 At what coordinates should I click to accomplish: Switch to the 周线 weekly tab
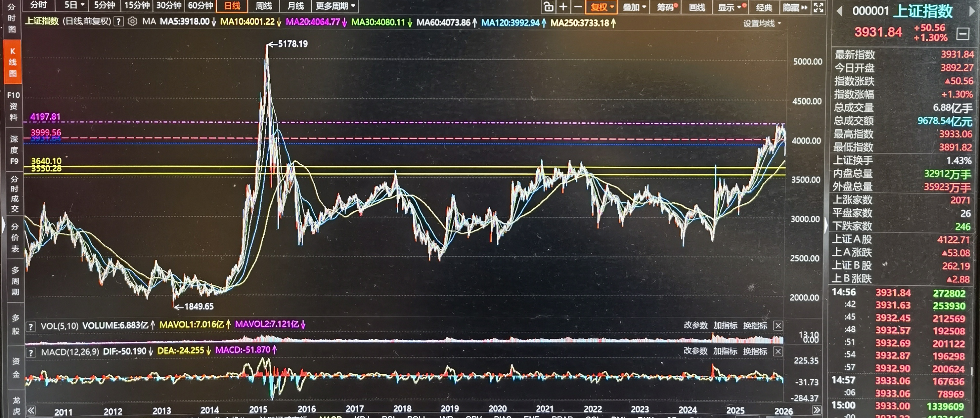[264, 6]
